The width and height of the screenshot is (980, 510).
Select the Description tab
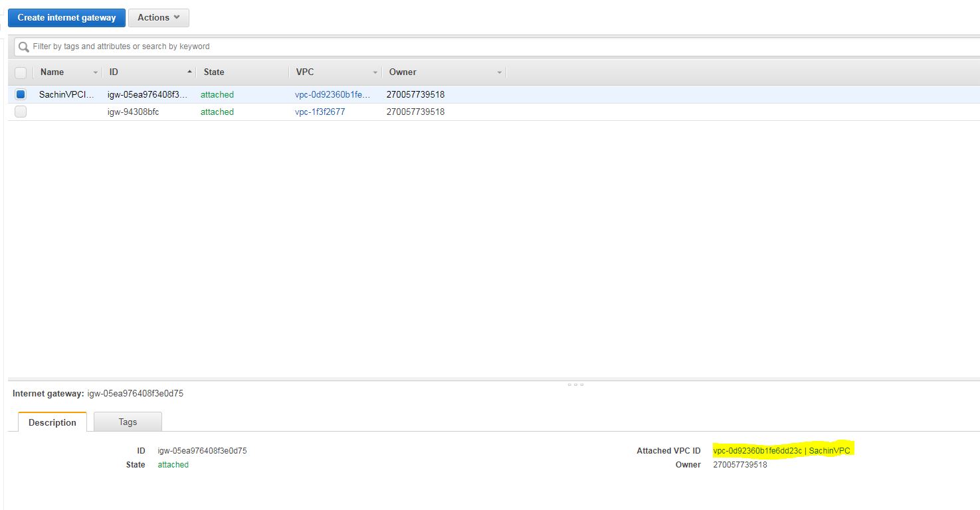(x=52, y=422)
